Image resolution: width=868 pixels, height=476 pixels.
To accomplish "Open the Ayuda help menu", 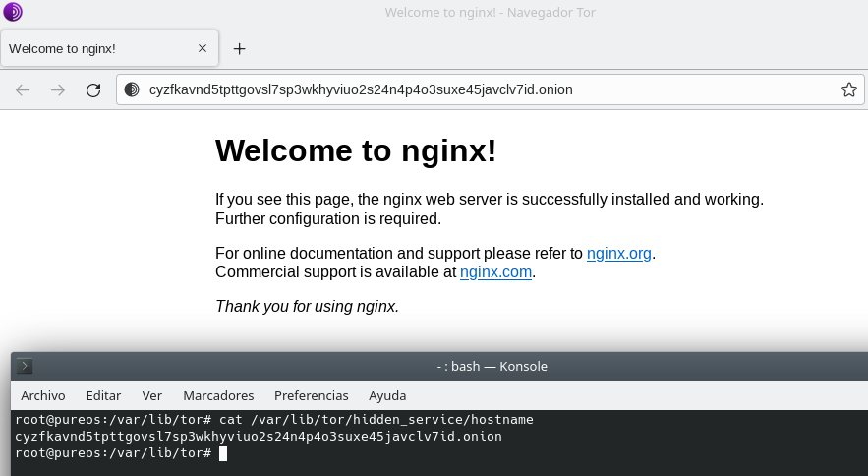I will (387, 395).
